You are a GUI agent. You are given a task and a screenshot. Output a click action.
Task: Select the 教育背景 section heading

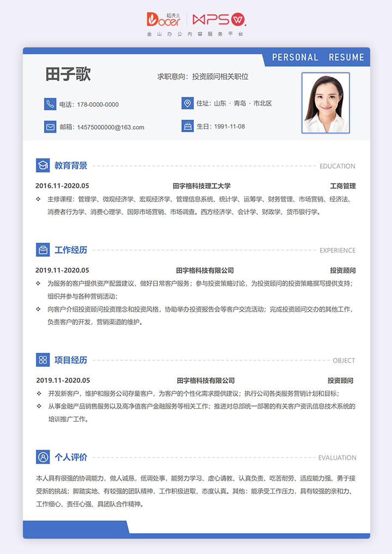tap(71, 165)
